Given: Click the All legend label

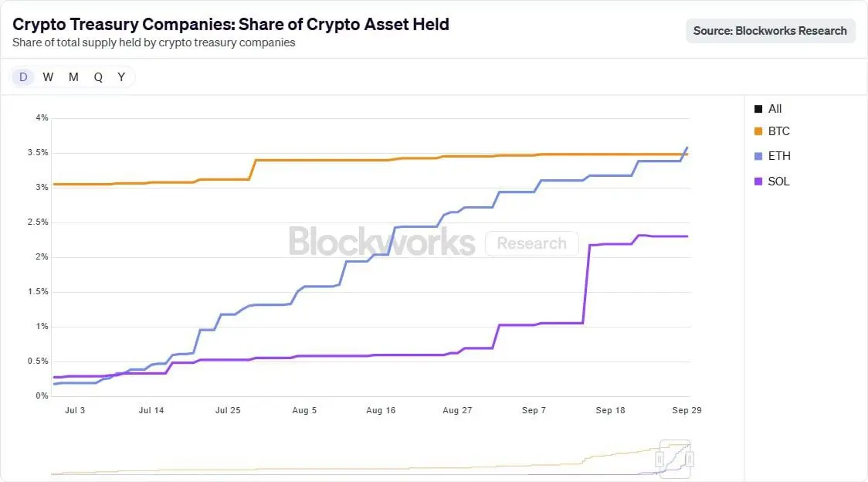Looking at the screenshot, I should [775, 109].
